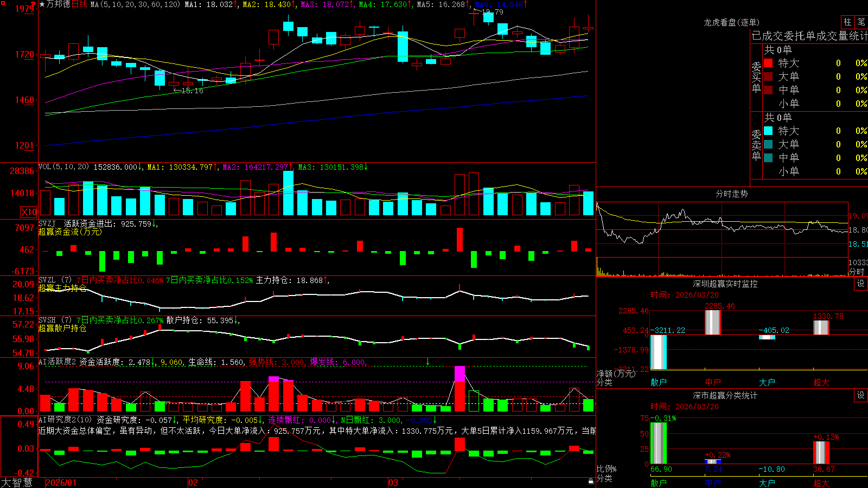This screenshot has width=868, height=488.
Task: Click the red 特大 buy order swatch
Action: pos(768,63)
